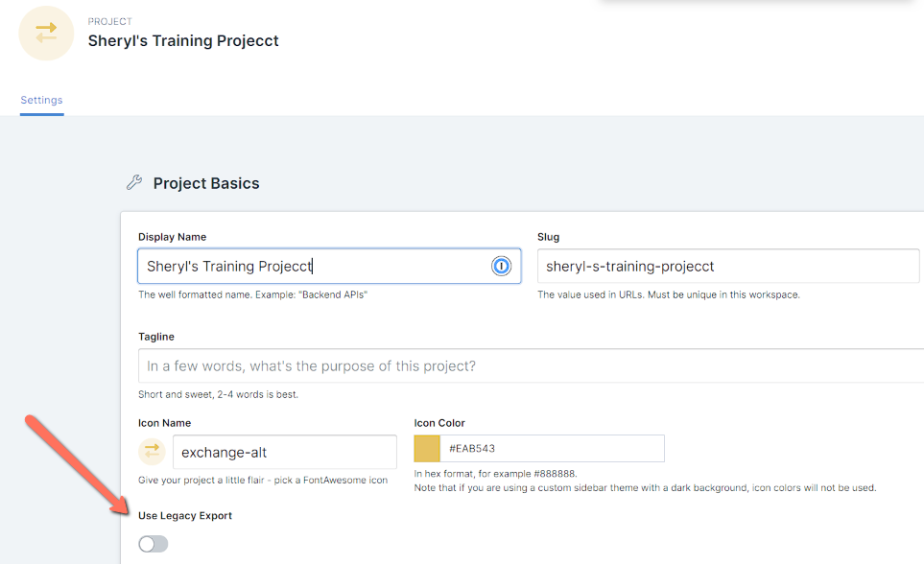This screenshot has height=564, width=924.
Task: Enable the Use Legacy Export toggle
Action: pos(153,544)
